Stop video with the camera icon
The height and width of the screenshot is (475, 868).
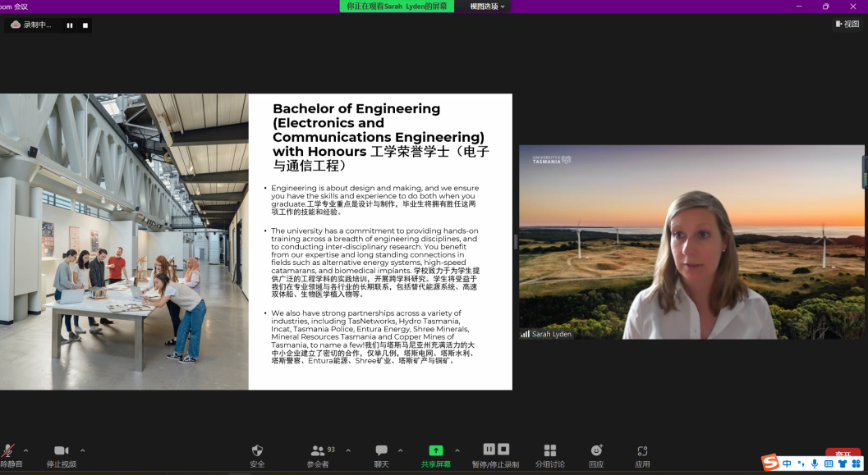pyautogui.click(x=61, y=451)
